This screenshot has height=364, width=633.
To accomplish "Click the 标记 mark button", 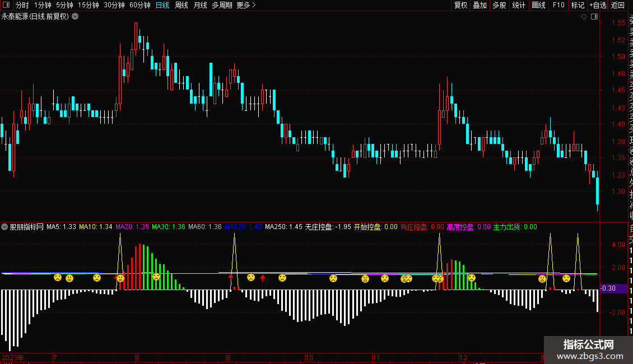I will click(578, 5).
